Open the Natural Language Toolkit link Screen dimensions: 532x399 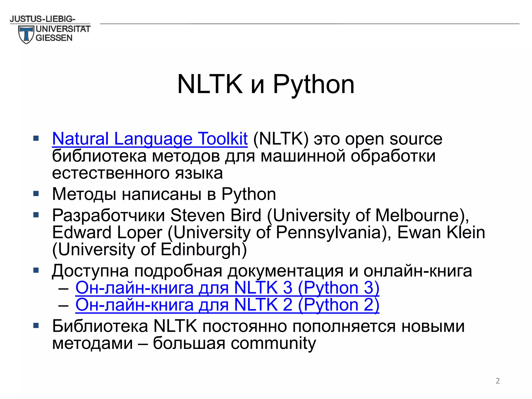click(x=150, y=139)
